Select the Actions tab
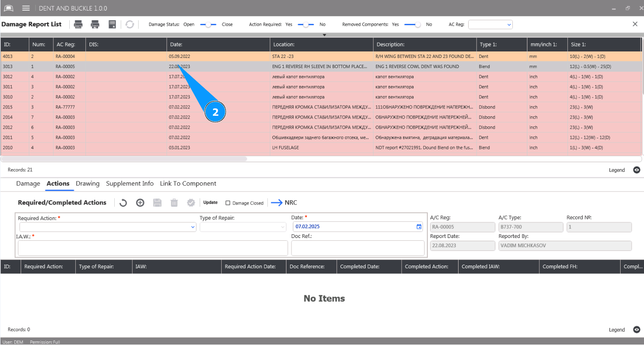The width and height of the screenshot is (644, 345). tap(58, 183)
